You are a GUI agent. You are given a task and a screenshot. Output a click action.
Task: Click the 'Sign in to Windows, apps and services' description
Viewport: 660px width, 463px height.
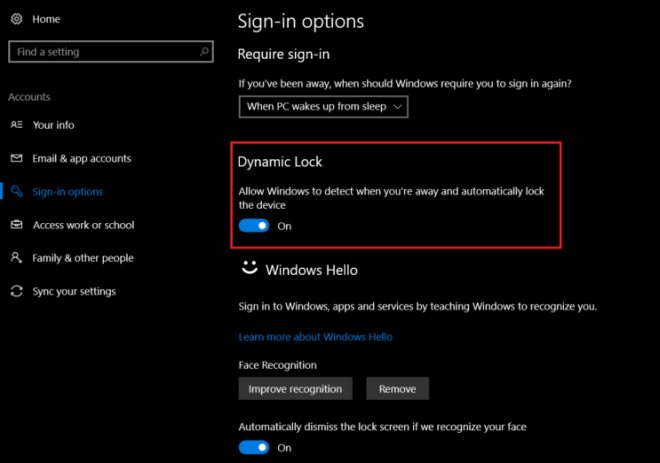(x=418, y=306)
